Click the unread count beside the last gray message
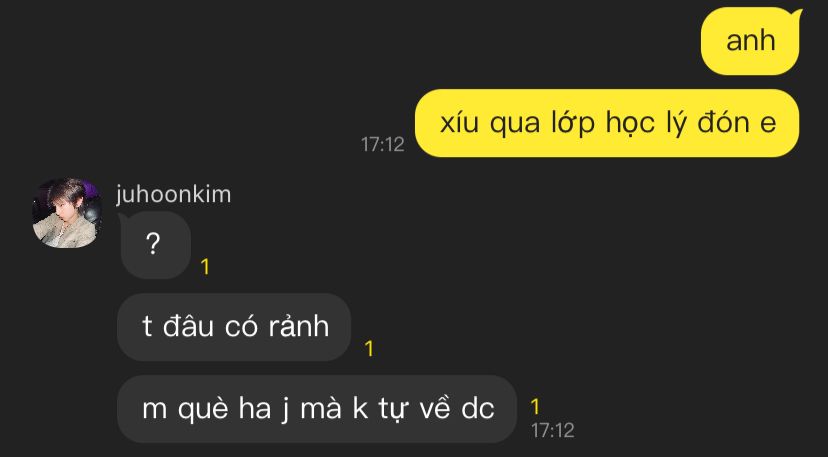Image resolution: width=828 pixels, height=457 pixels. (535, 407)
